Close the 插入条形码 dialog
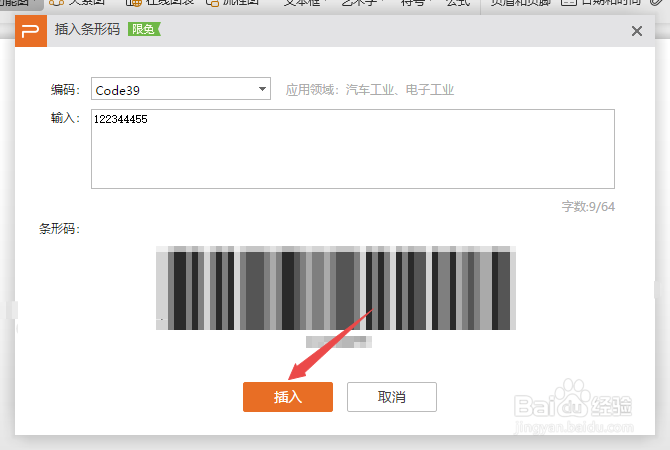Viewport: 670px width, 450px height. click(x=637, y=31)
